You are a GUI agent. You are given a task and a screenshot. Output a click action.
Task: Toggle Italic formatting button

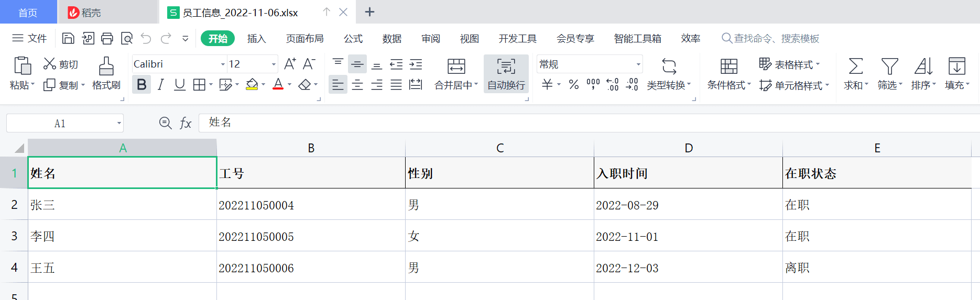(x=161, y=85)
